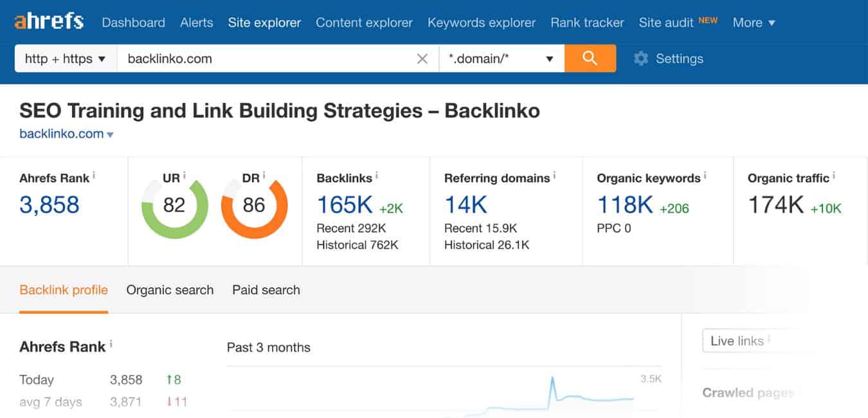
Task: Click the orange search magnifier button
Action: 590,59
